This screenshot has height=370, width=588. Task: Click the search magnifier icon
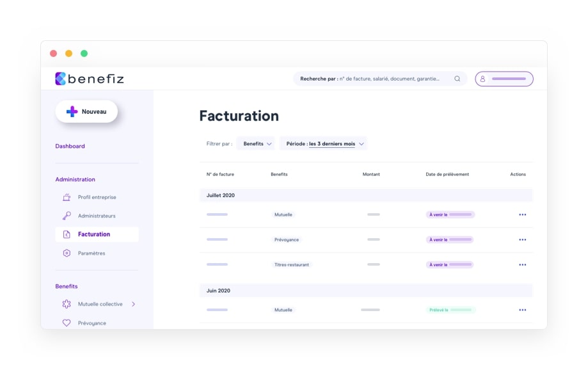click(457, 78)
